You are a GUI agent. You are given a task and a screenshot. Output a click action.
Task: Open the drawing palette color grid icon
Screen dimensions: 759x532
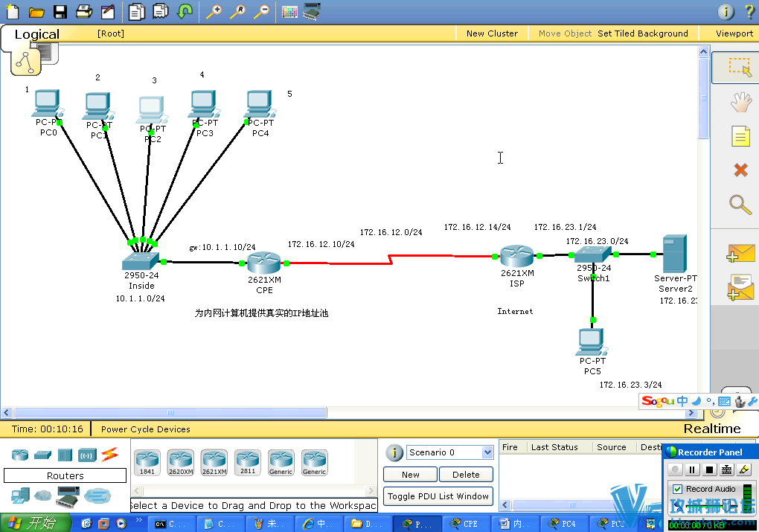[289, 12]
